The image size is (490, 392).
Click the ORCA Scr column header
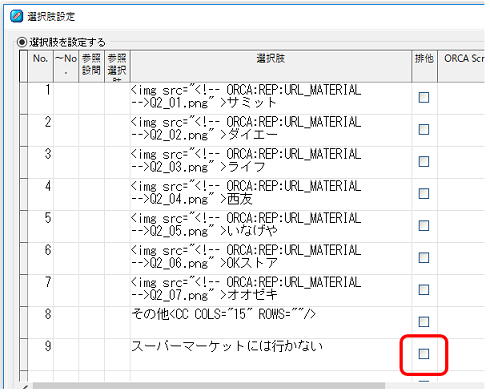tap(461, 66)
